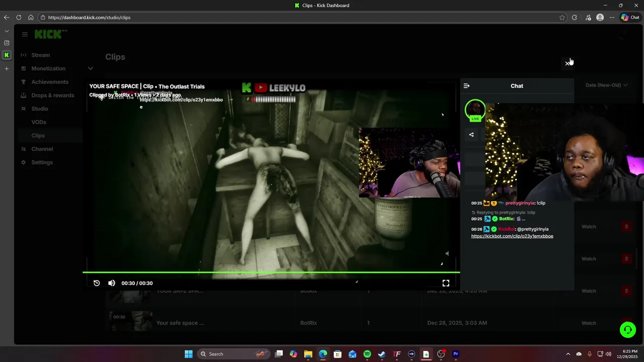Click the Stream broadcast icon
644x362 pixels.
pos(23,55)
